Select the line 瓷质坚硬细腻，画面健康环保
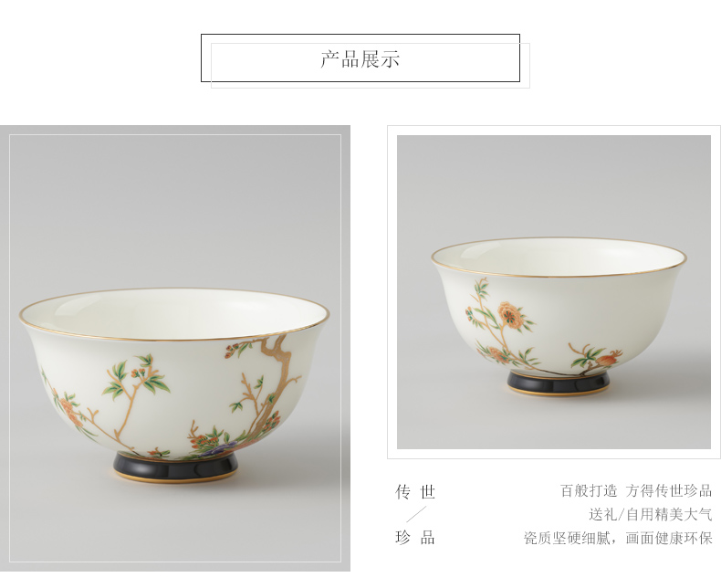The height and width of the screenshot is (588, 721). 618,538
